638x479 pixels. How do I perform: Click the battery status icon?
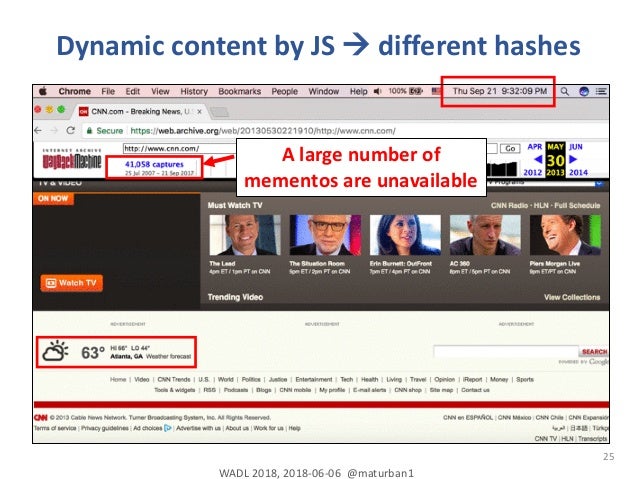click(x=416, y=91)
